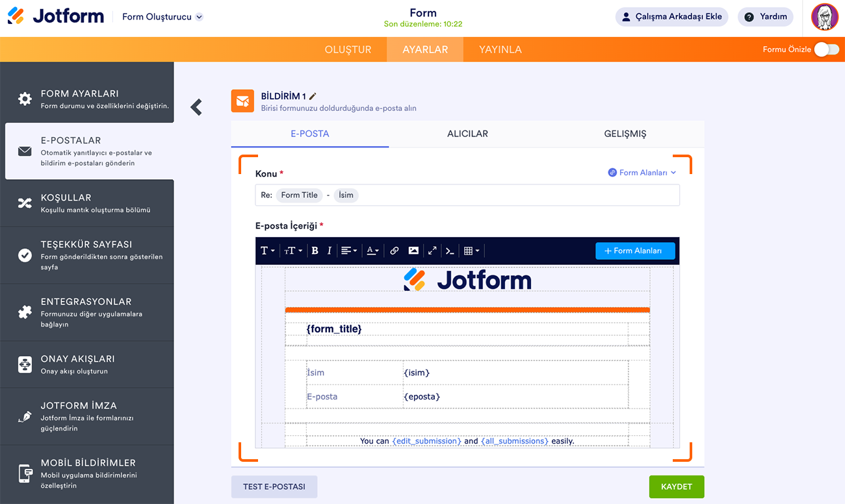Click the blue + Form Alanları button

[x=635, y=251]
